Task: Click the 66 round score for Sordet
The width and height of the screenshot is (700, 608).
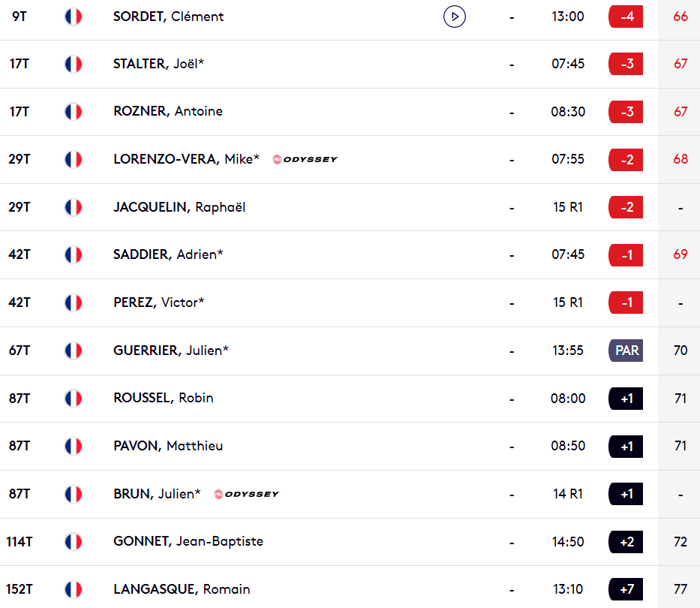Action: (680, 17)
